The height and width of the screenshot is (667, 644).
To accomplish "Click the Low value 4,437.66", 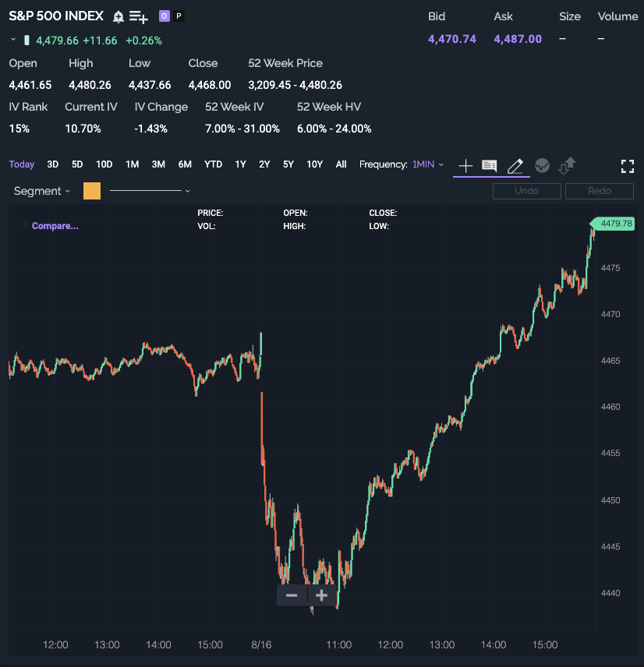I will [x=150, y=85].
